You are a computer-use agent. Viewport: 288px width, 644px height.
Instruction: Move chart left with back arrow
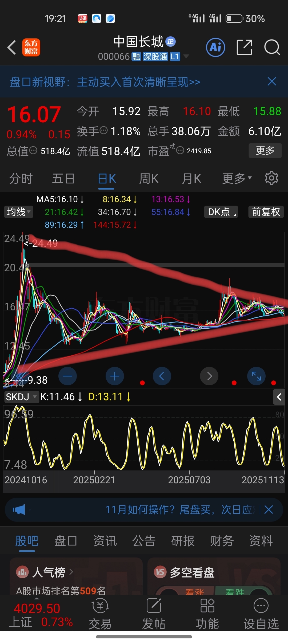click(x=162, y=376)
